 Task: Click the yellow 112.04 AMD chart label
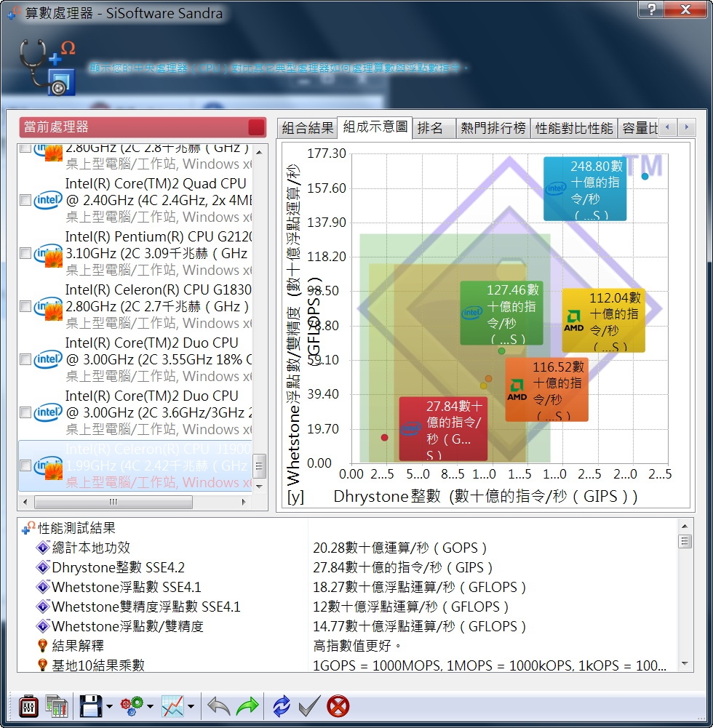[603, 320]
